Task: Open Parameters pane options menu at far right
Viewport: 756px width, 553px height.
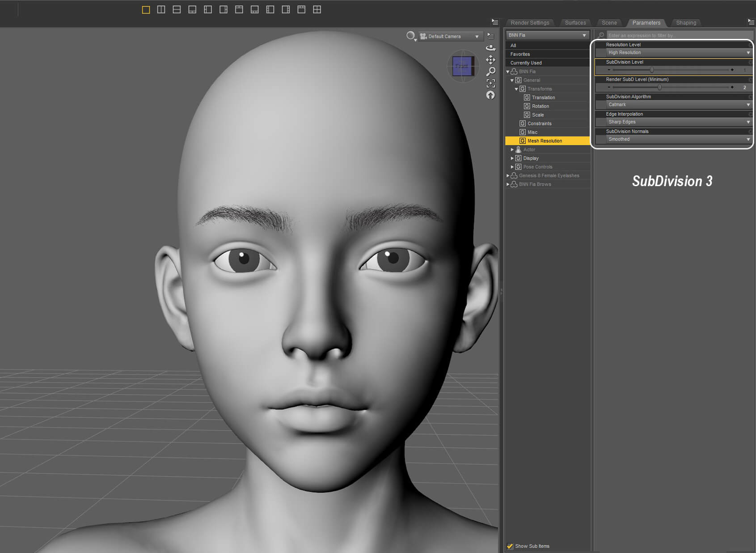Action: (x=751, y=22)
